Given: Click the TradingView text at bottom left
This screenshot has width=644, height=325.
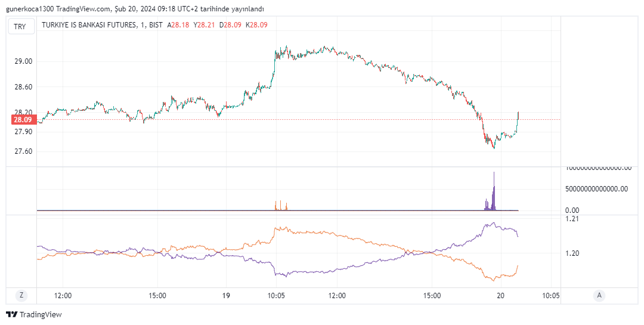Looking at the screenshot, I should click(x=41, y=314).
